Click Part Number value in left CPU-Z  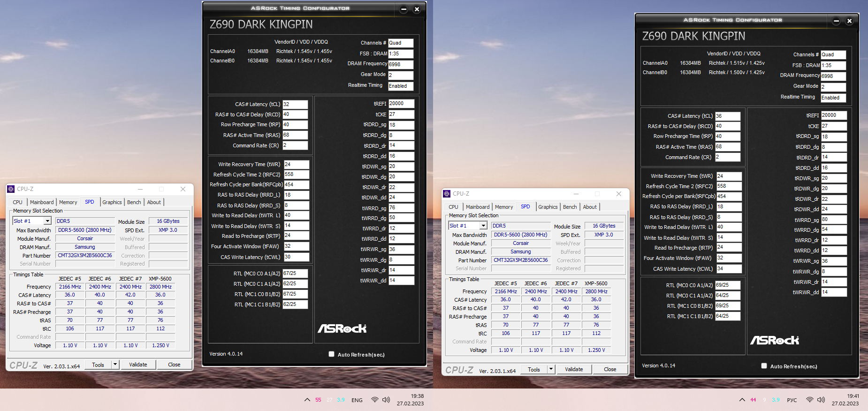85,255
